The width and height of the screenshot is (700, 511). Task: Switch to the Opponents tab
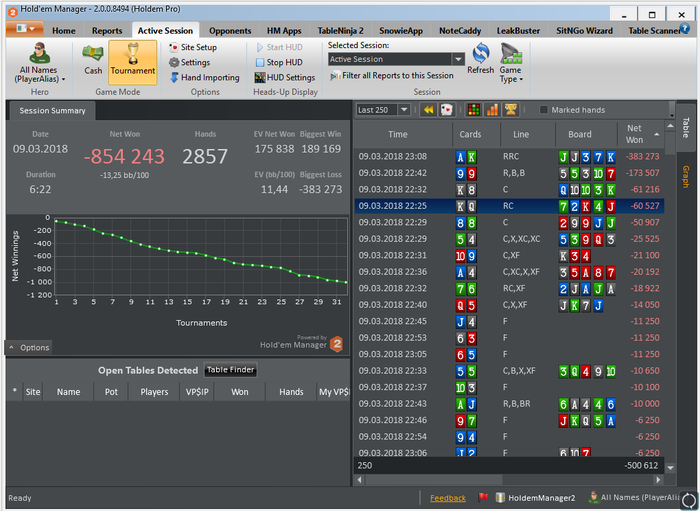coord(230,31)
